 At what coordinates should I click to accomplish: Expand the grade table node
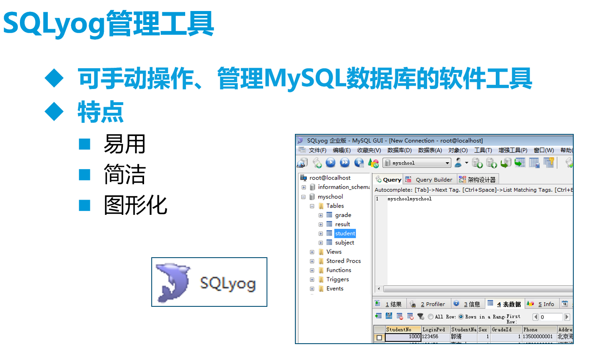(x=321, y=215)
